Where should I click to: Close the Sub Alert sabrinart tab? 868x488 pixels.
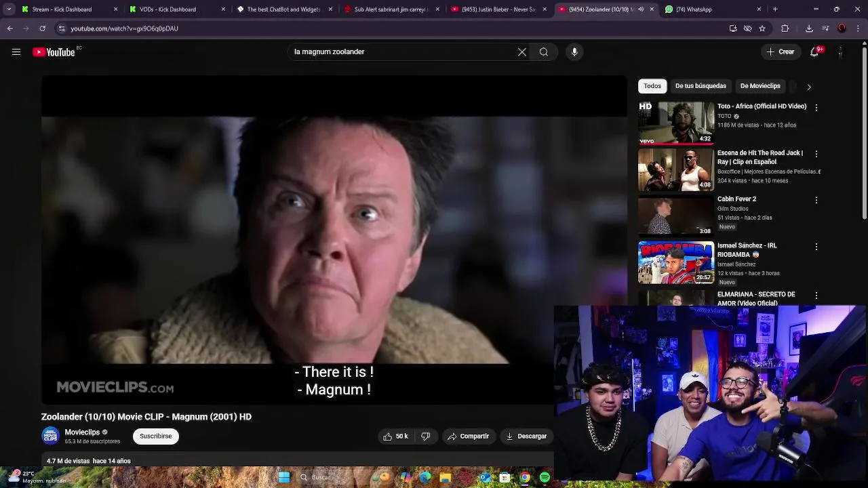(437, 9)
